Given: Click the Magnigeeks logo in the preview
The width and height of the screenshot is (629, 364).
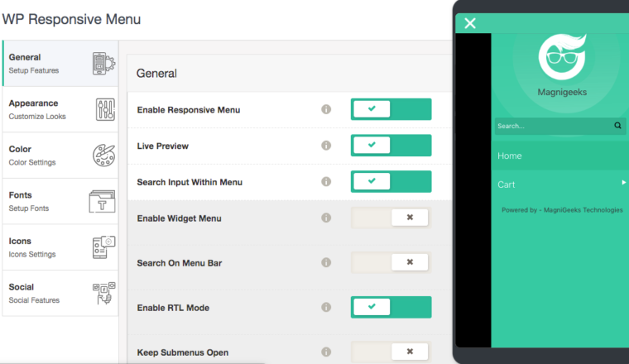Looking at the screenshot, I should click(562, 57).
